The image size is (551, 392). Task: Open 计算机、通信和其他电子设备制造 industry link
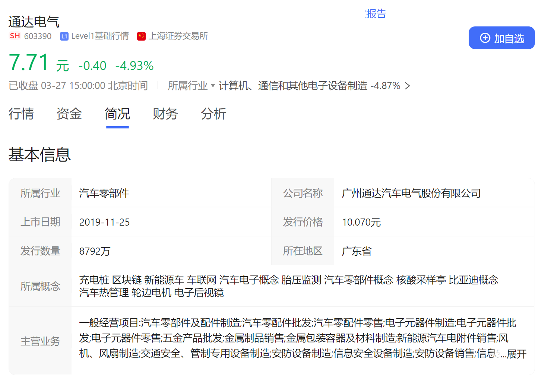click(293, 86)
